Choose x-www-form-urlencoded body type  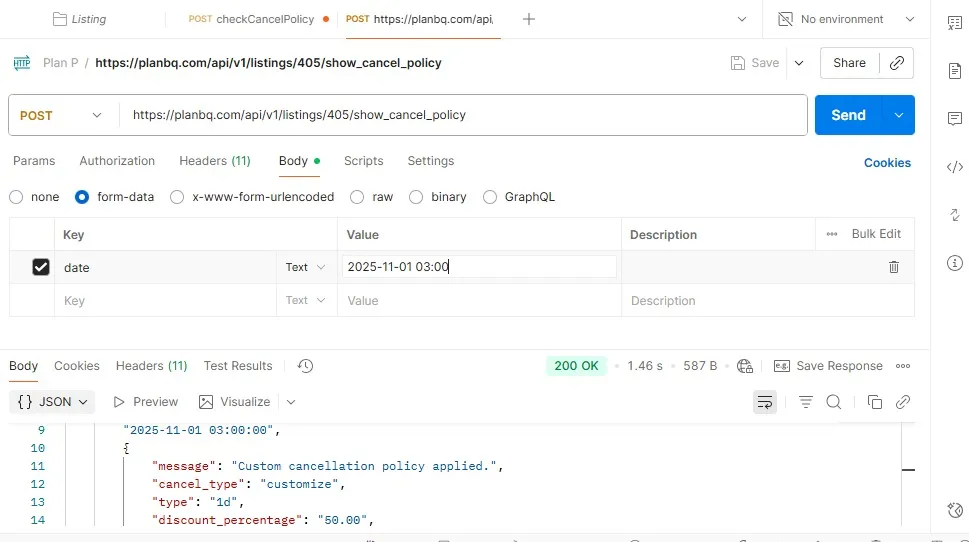[x=177, y=197]
